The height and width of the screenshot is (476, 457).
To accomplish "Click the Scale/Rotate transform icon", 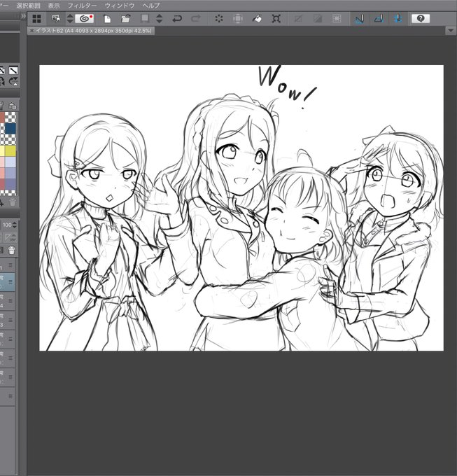I will pyautogui.click(x=276, y=19).
